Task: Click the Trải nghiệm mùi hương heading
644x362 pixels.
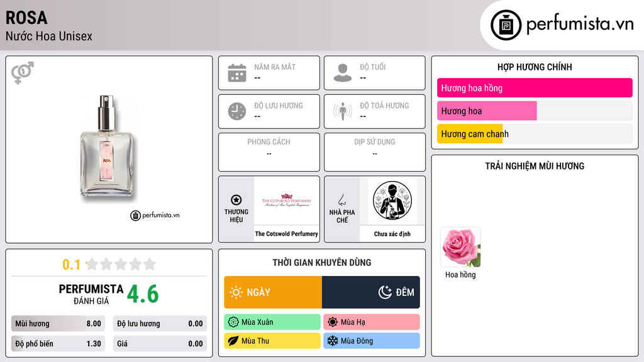Action: pyautogui.click(x=535, y=166)
